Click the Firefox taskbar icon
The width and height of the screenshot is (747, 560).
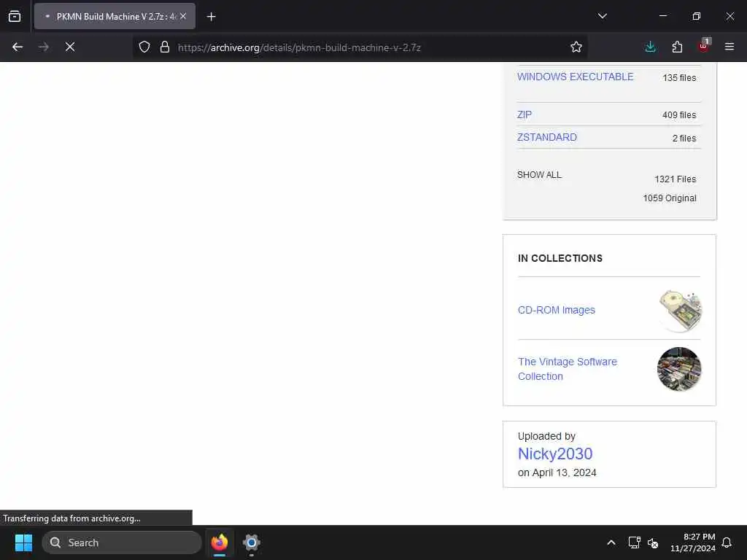[220, 542]
